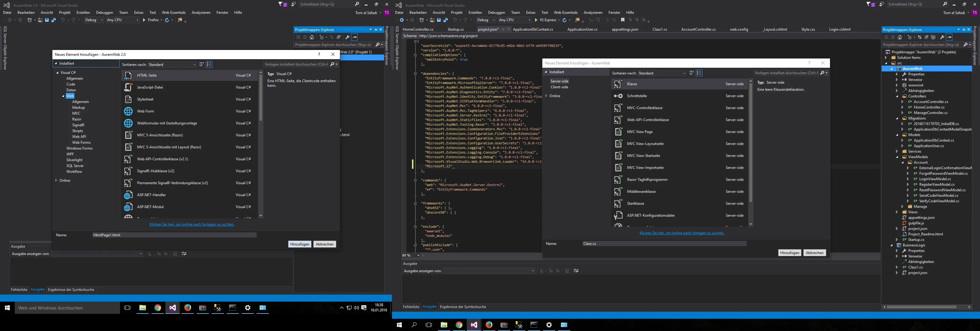Click the Firefox green run arrow
Image resolution: width=980 pixels, height=331 pixels.
[144, 20]
